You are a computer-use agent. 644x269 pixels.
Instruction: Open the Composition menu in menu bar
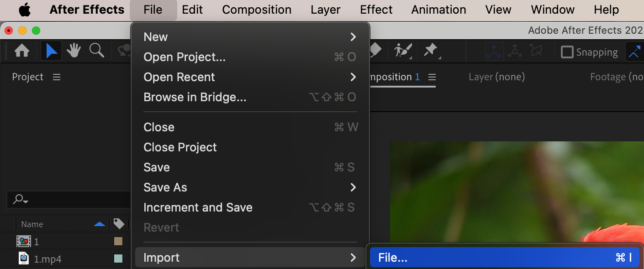click(x=257, y=10)
